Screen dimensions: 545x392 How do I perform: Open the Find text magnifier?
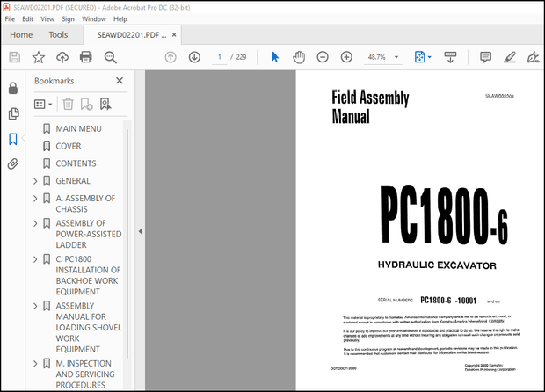tap(110, 57)
